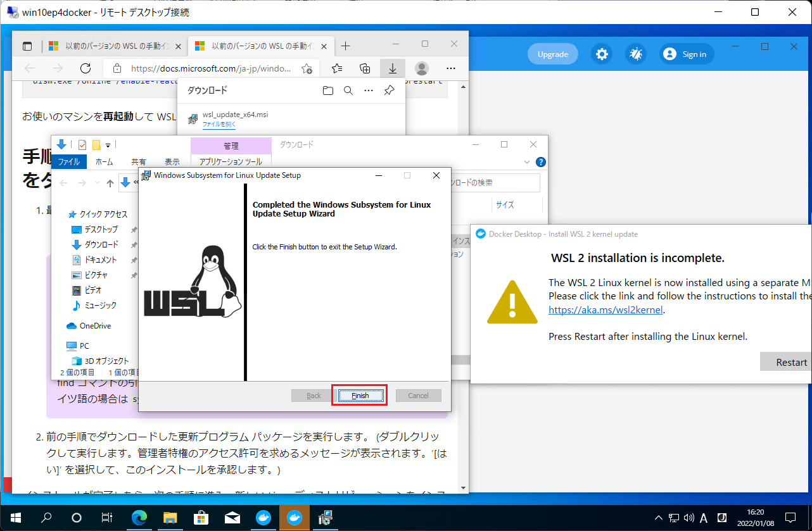Click the search icon in Downloads panel
Viewport: 812px width, 531px height.
tap(348, 91)
